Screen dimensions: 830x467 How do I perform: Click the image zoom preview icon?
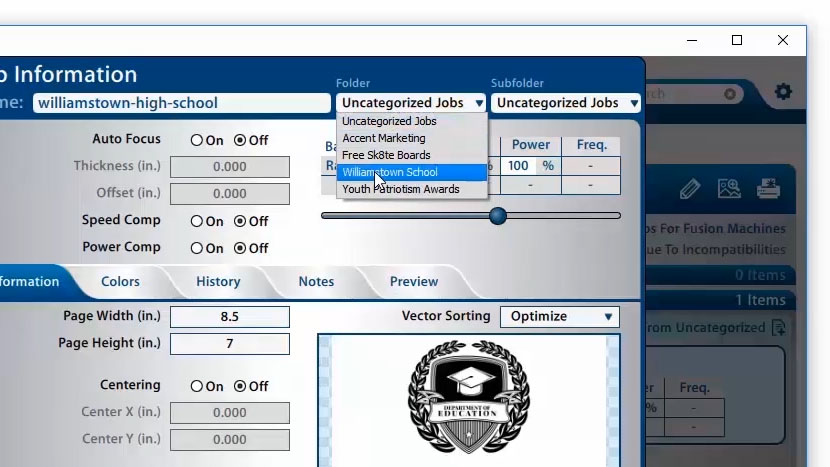728,188
